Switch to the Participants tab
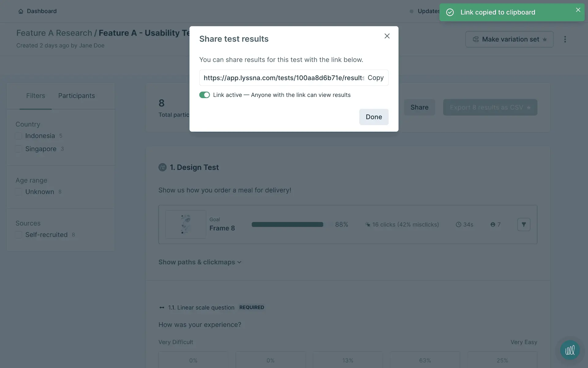This screenshot has height=368, width=588. point(77,96)
